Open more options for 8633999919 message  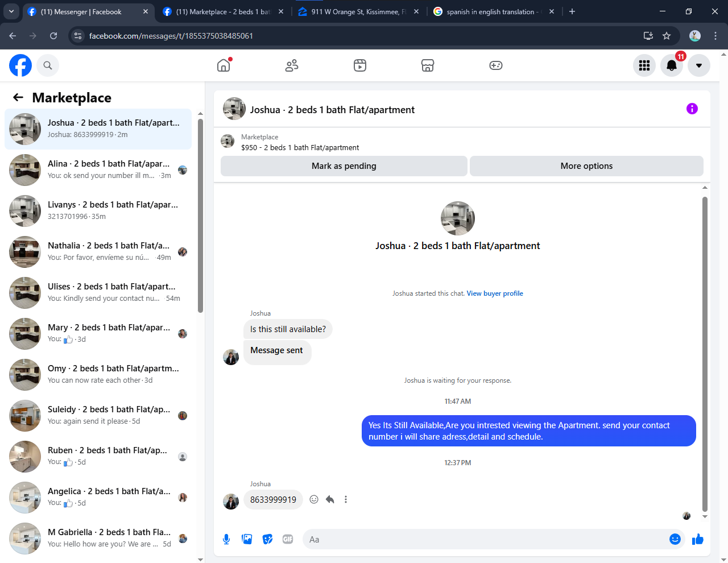[x=346, y=499]
